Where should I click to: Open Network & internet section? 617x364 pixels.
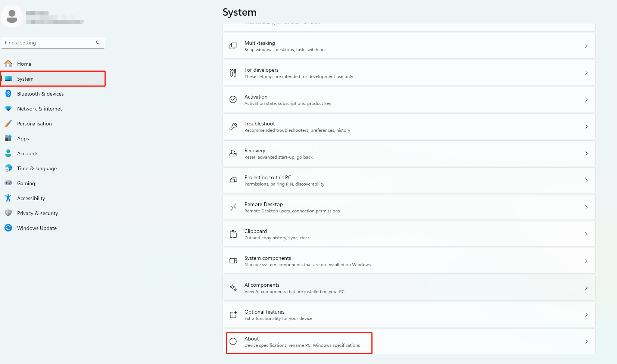pos(53,109)
